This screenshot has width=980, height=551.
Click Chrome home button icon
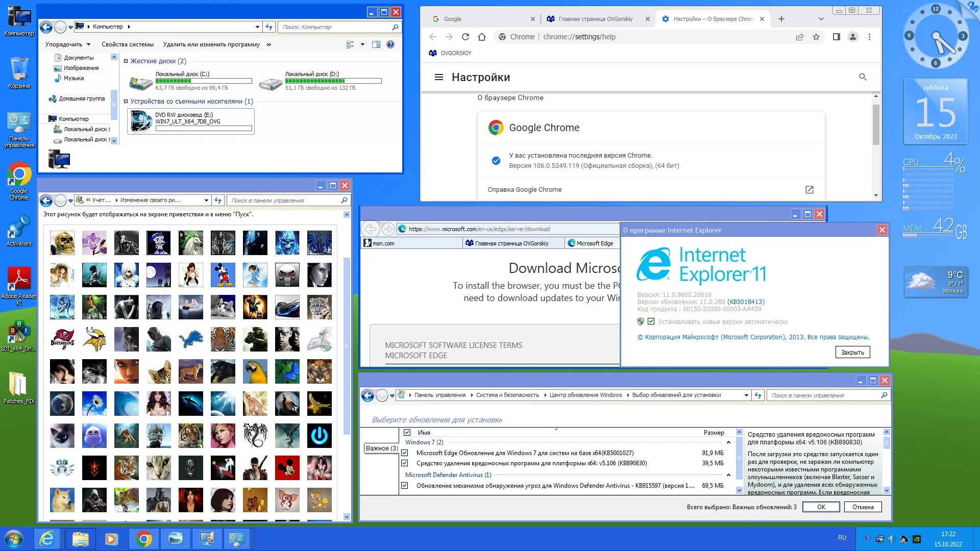pos(481,37)
